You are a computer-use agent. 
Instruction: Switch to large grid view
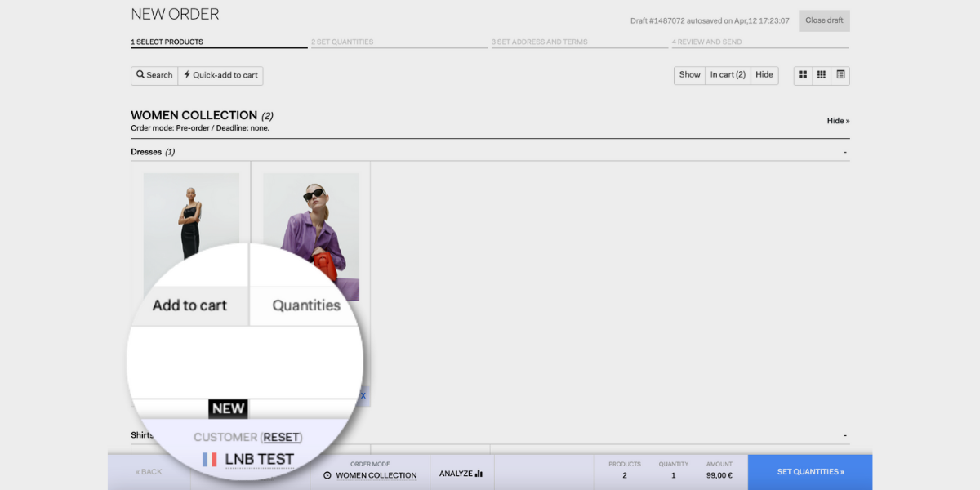click(x=803, y=75)
